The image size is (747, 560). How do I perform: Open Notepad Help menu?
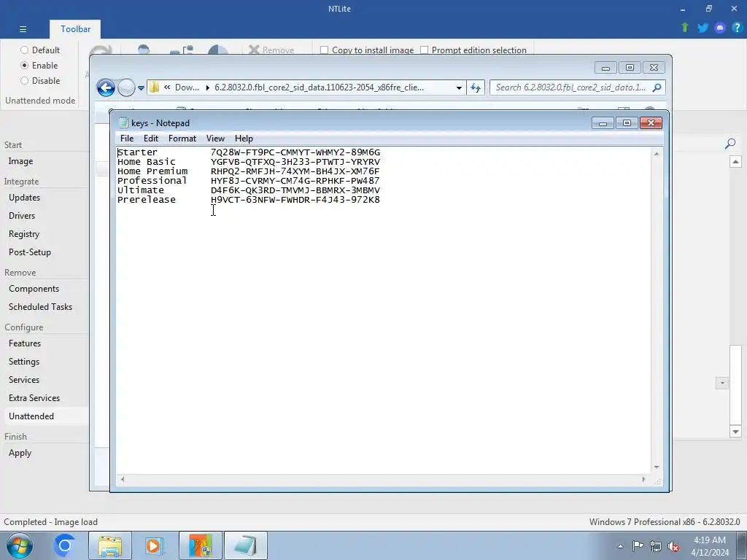click(x=244, y=139)
